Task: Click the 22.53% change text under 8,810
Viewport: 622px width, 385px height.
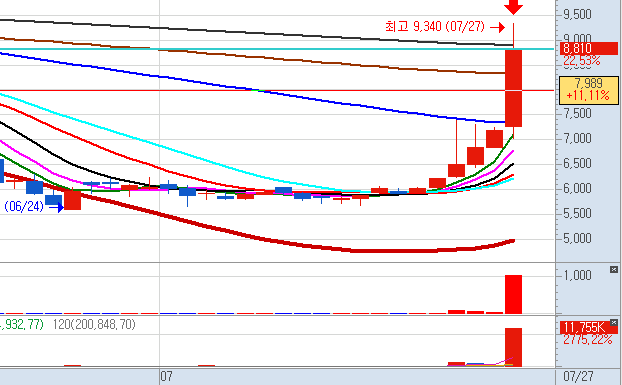Action: [x=582, y=61]
